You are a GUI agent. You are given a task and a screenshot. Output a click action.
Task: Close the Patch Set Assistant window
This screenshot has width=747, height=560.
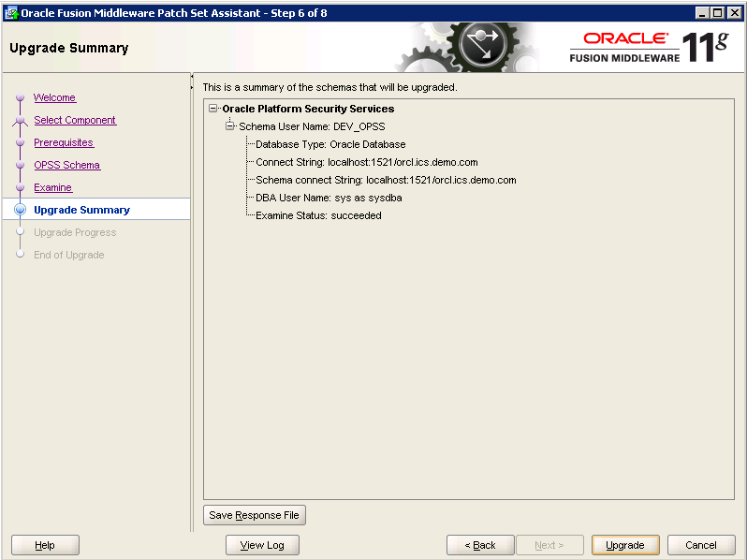point(735,13)
